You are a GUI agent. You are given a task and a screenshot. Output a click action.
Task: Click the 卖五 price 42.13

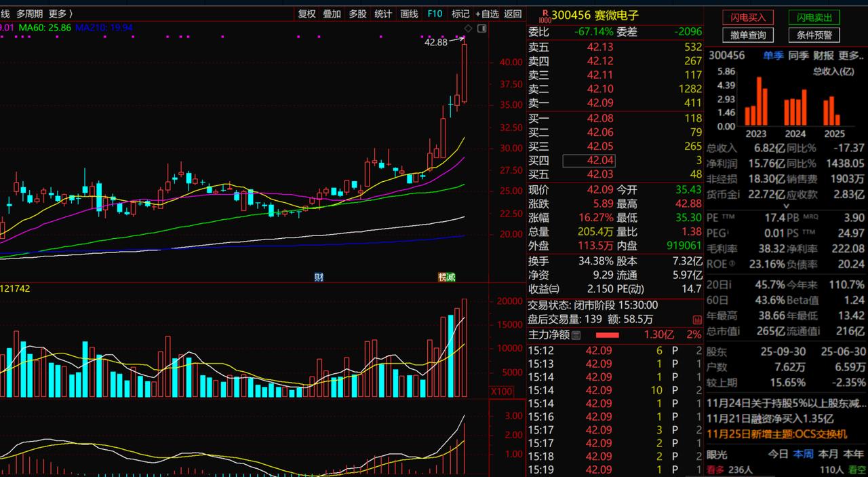click(x=600, y=47)
